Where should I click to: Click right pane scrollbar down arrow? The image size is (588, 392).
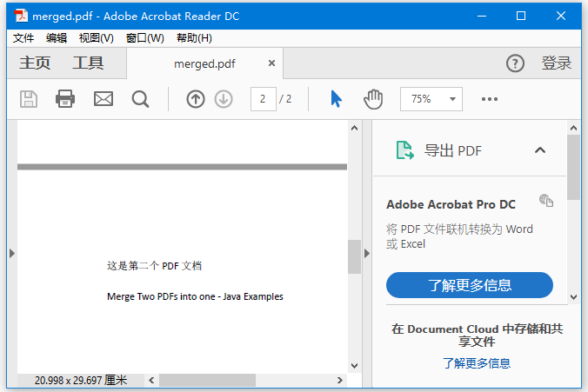coord(573,297)
